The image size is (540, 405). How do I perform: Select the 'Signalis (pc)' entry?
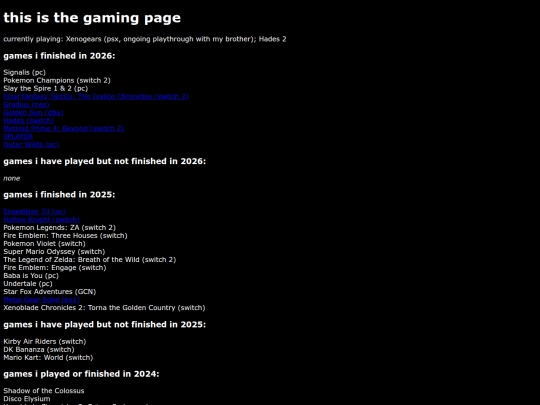(x=24, y=72)
